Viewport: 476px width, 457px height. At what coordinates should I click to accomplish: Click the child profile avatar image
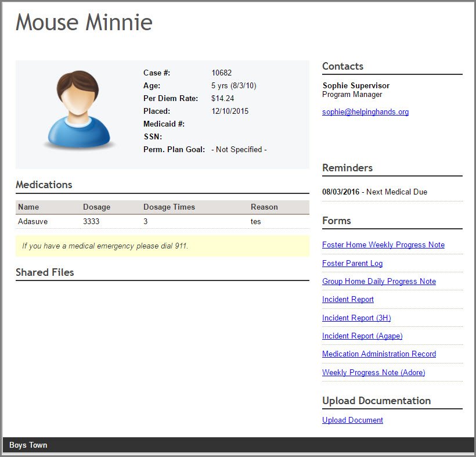[x=78, y=110]
